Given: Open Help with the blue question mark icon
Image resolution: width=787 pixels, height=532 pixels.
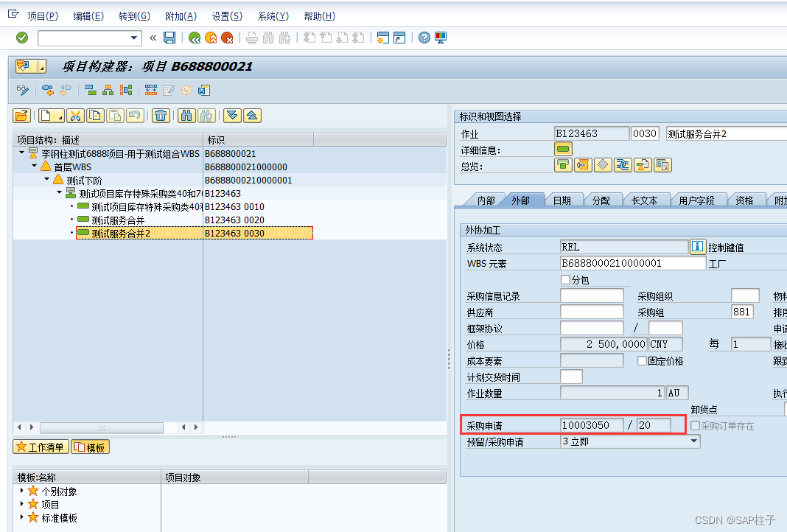Looking at the screenshot, I should coord(424,38).
